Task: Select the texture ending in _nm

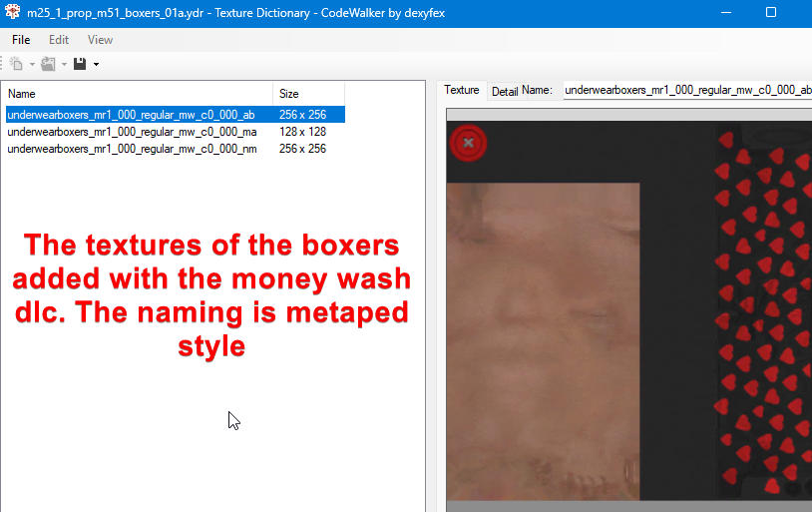Action: tap(132, 149)
